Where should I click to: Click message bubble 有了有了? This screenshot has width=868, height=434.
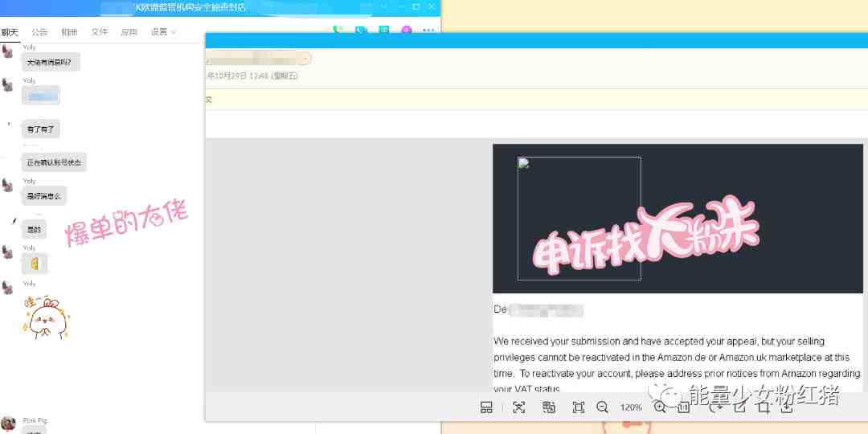[x=40, y=129]
